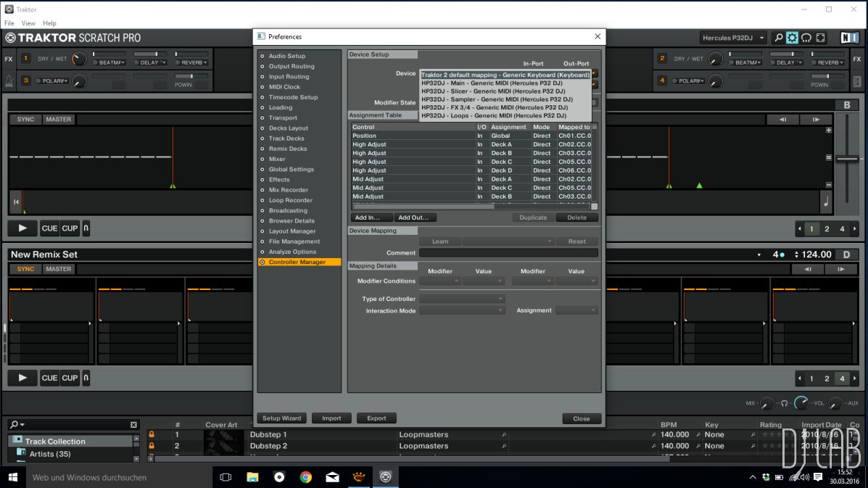Toggle fullscreen mode icon in header
The width and height of the screenshot is (868, 488).
click(x=820, y=38)
